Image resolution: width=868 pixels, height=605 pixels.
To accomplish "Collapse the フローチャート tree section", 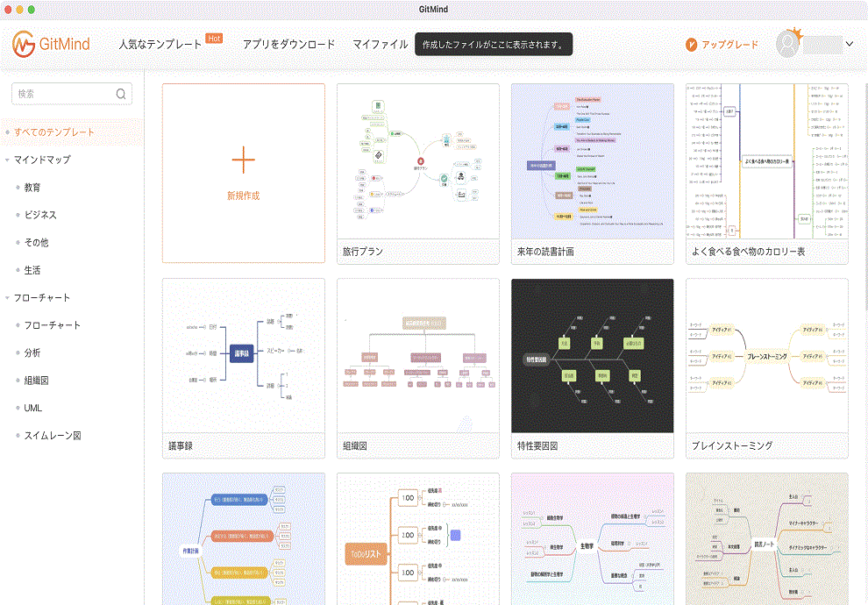I will coord(7,298).
